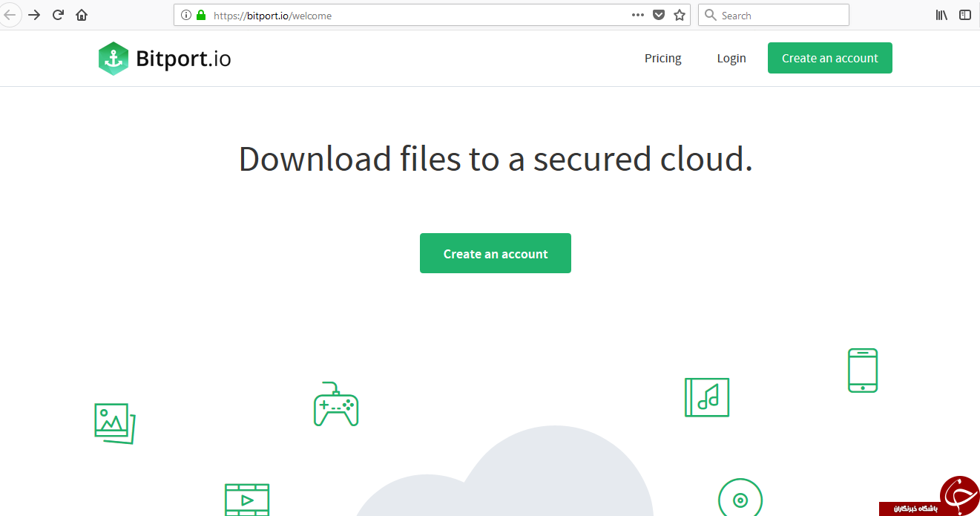View the green padlock security details
The image size is (980, 516).
tap(201, 15)
